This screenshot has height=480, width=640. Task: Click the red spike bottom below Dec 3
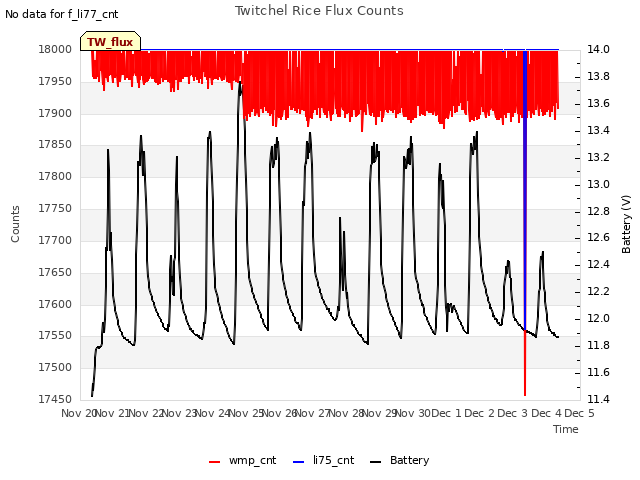[525, 392]
